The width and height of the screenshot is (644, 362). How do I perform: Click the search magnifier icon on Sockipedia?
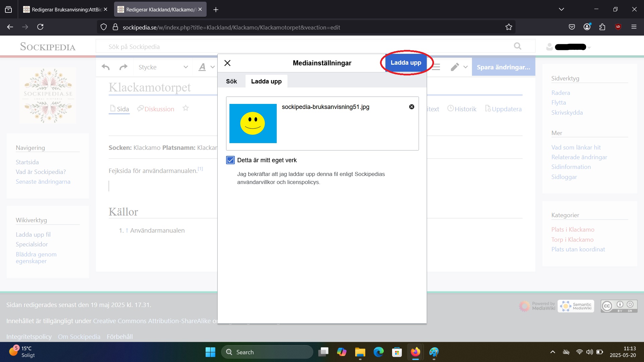[518, 46]
